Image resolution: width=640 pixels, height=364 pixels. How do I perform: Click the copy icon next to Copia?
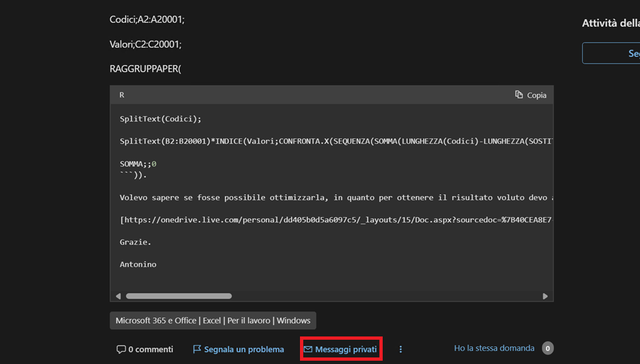click(519, 94)
